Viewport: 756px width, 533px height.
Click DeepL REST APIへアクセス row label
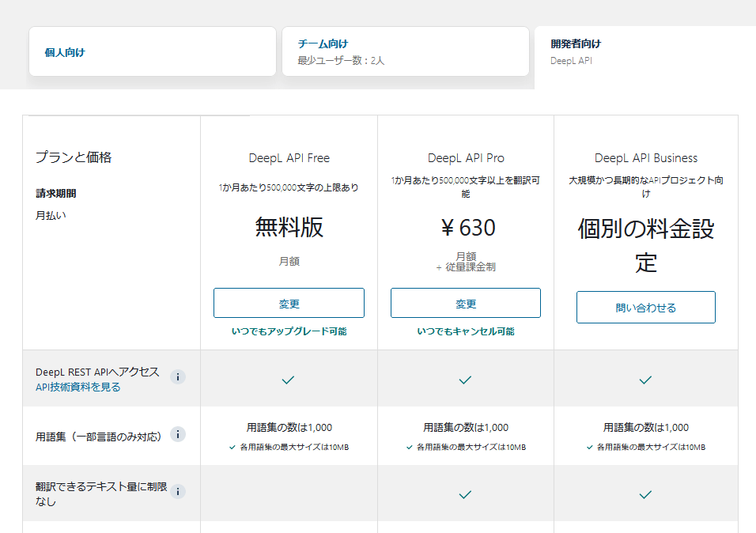[x=97, y=372]
